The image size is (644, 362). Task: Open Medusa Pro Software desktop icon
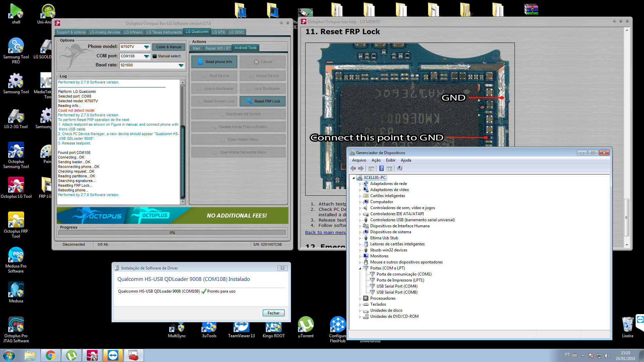16,260
